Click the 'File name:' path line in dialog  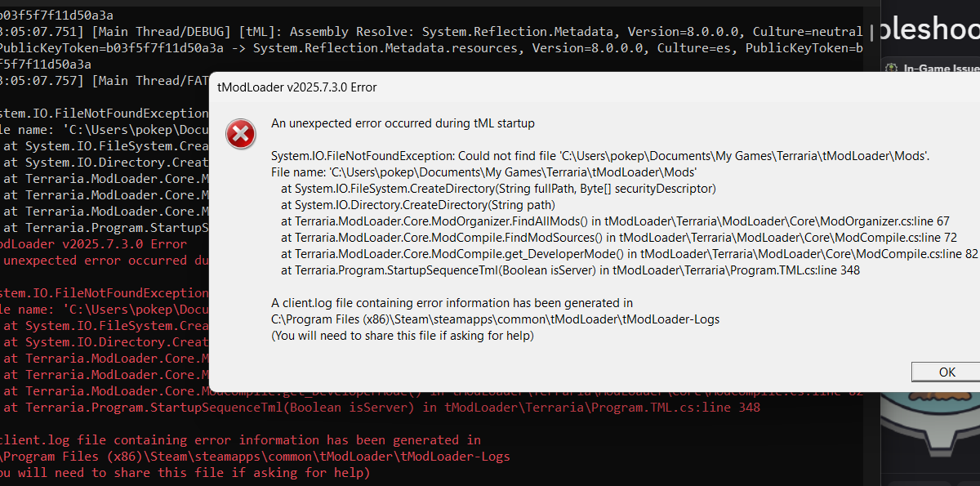(483, 172)
